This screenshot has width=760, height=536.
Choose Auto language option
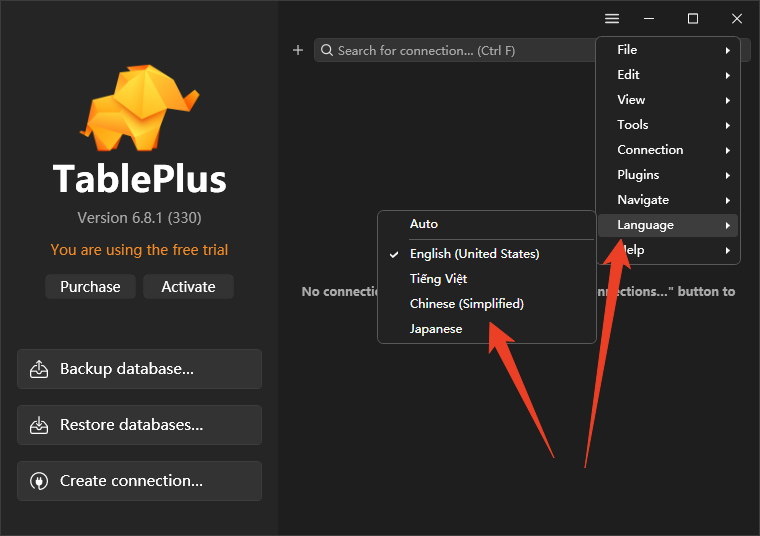click(x=487, y=224)
